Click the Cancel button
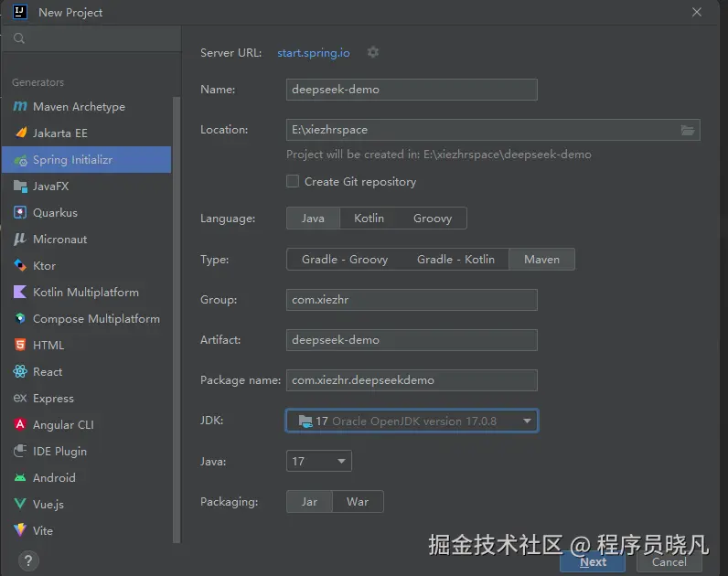 [669, 561]
